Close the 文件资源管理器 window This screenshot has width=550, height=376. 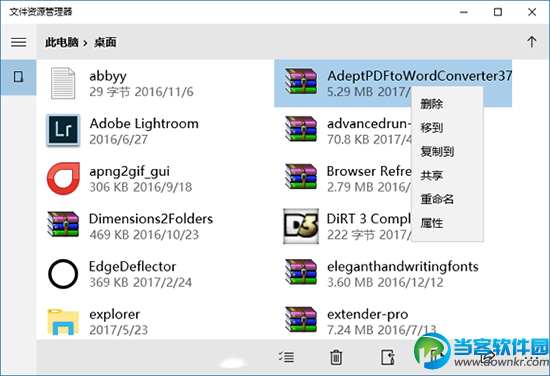(532, 12)
